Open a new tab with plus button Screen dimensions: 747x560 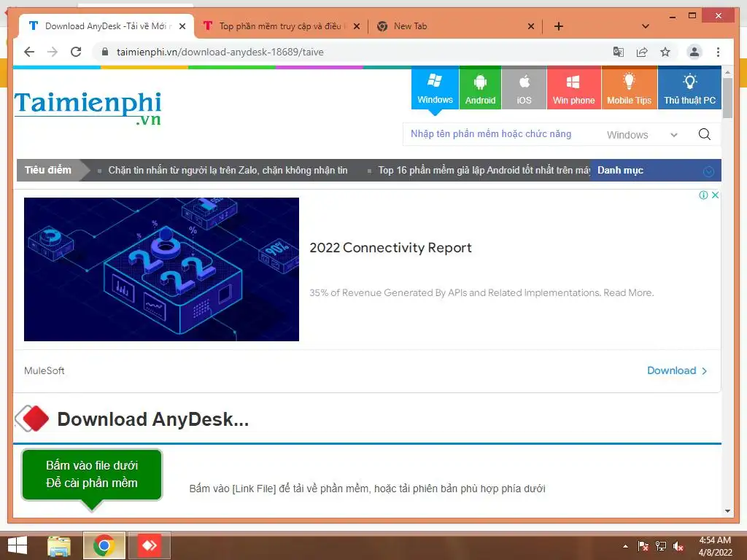pos(559,26)
